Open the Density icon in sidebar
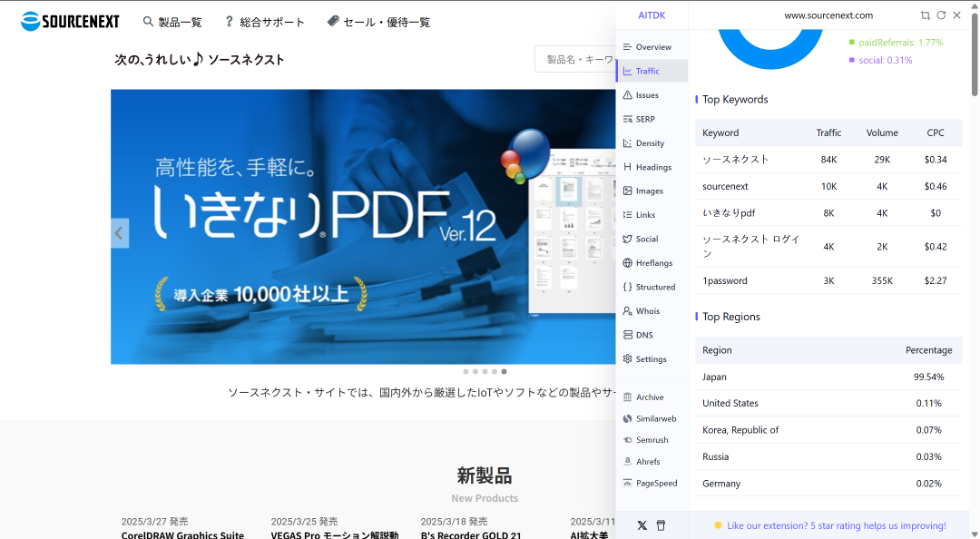 coord(628,143)
